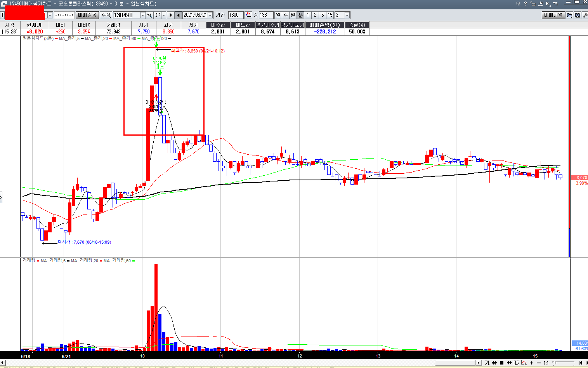Select the 1 minute interval button
The height and width of the screenshot is (368, 588).
pos(308,15)
